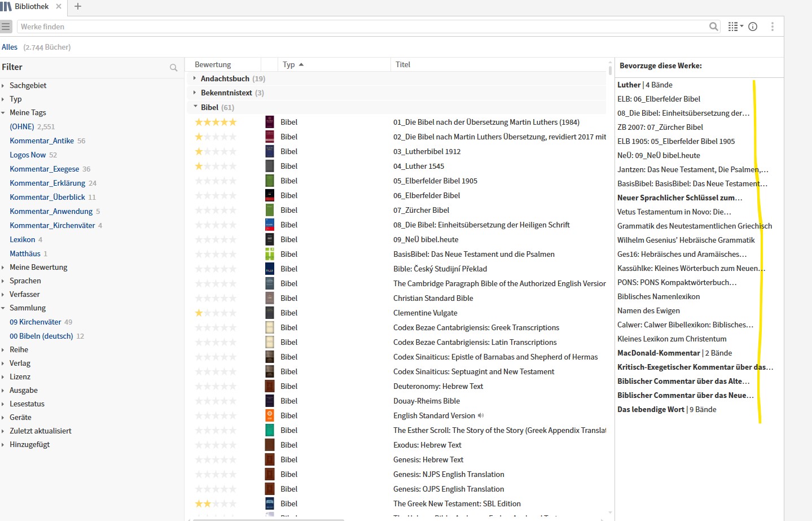This screenshot has width=812, height=521.
Task: Click cover icon of The Esther Scroll
Action: (x=270, y=431)
